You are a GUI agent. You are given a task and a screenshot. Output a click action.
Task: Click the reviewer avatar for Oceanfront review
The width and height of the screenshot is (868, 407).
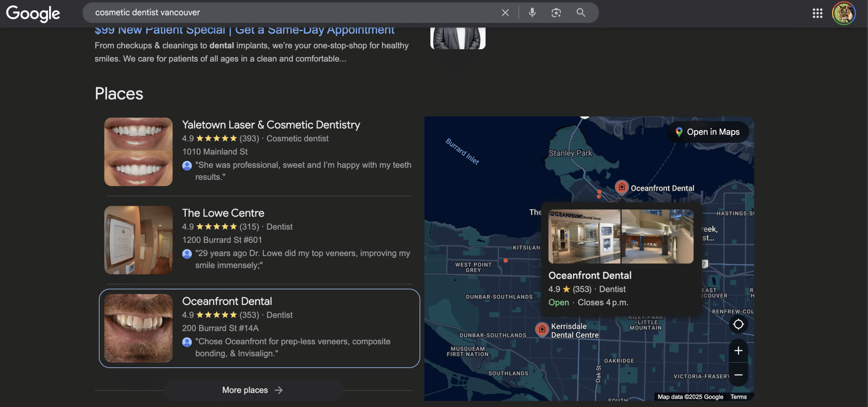(187, 342)
